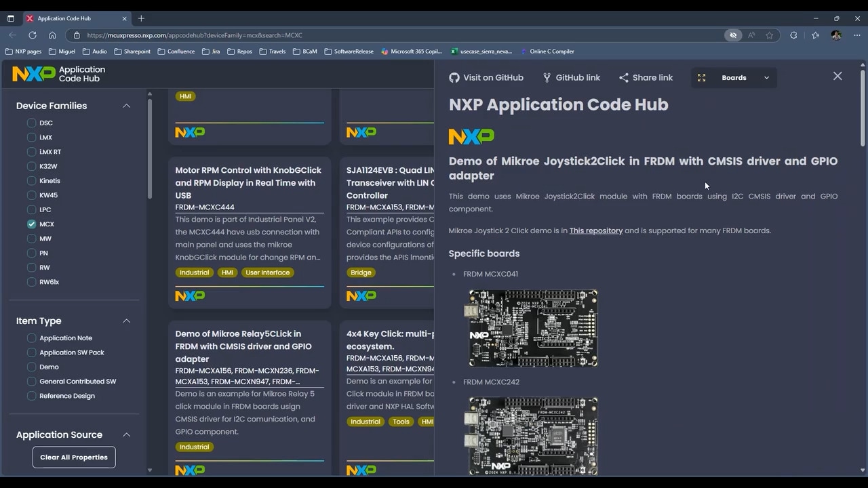Collapse the Device Families section
The image size is (868, 488).
pos(126,106)
